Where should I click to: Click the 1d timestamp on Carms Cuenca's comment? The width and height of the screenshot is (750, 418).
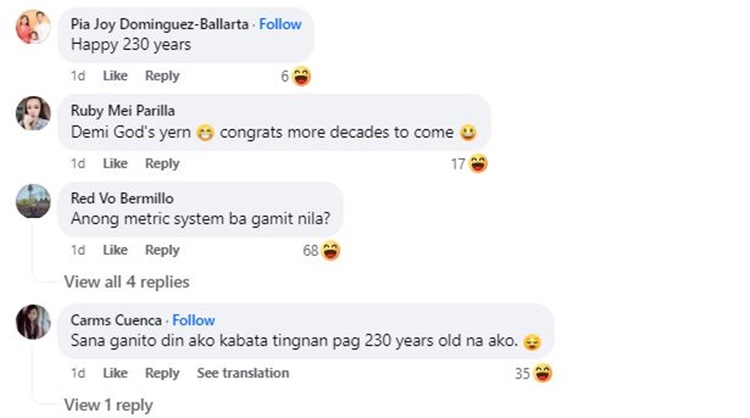point(78,373)
